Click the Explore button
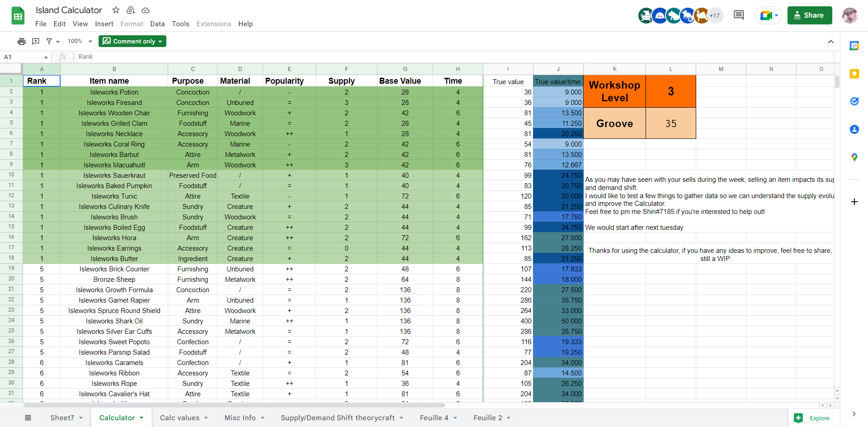This screenshot has width=868, height=427. (x=813, y=418)
